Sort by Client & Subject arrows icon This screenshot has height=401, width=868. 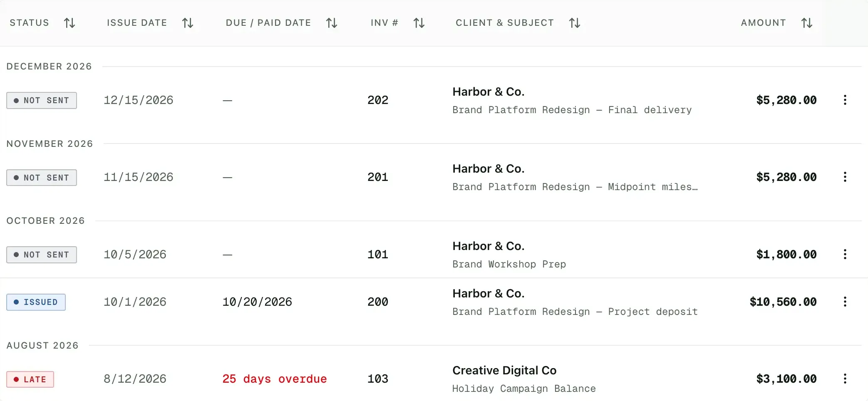[575, 23]
